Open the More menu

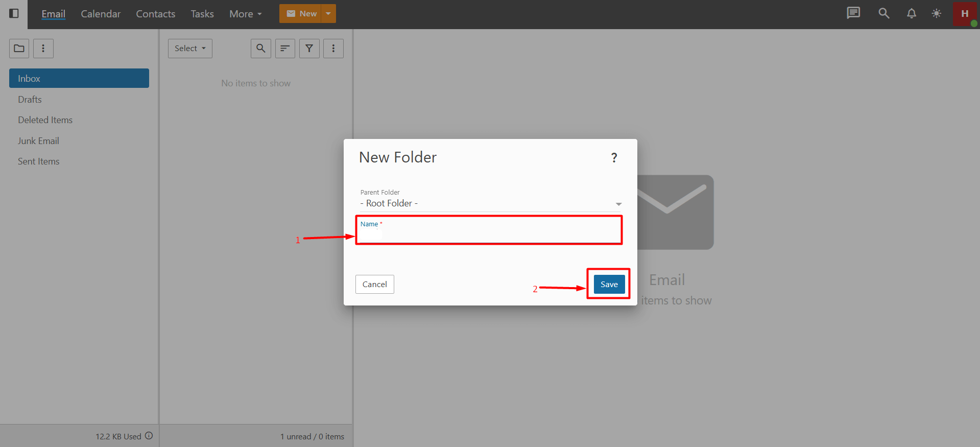click(245, 14)
